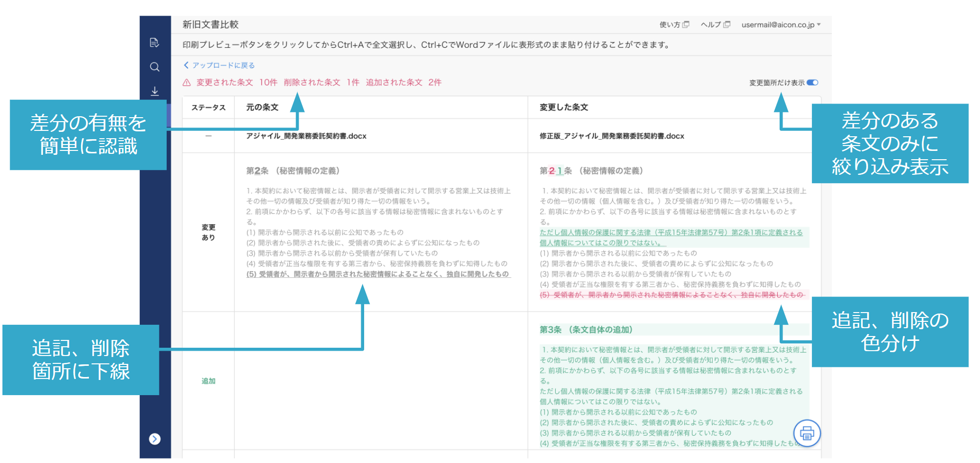Click the search icon in sidebar
Image resolution: width=980 pixels, height=463 pixels.
(x=154, y=67)
